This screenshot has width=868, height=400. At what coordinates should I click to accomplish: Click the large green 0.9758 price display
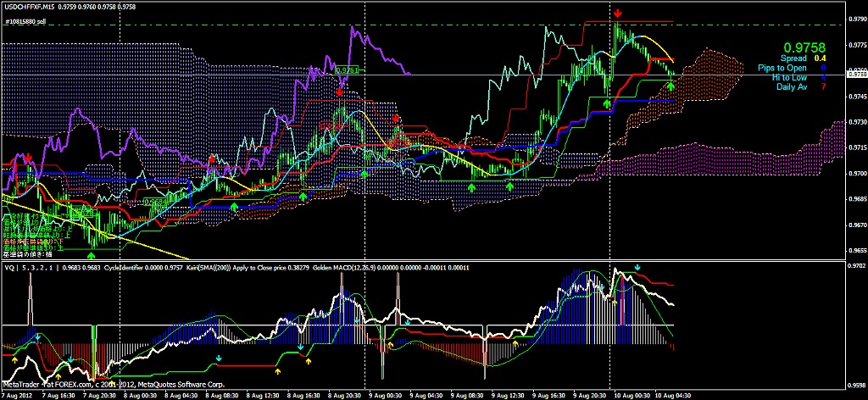(804, 46)
